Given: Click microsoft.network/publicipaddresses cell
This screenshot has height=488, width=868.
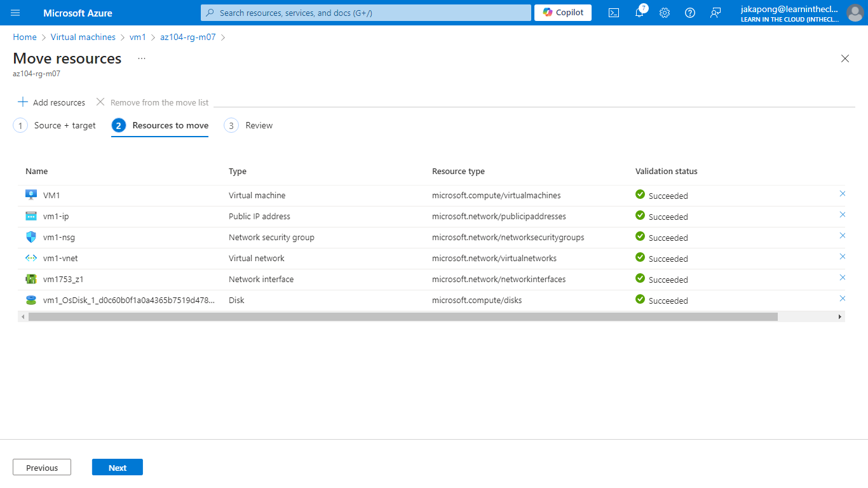Looking at the screenshot, I should click(499, 217).
